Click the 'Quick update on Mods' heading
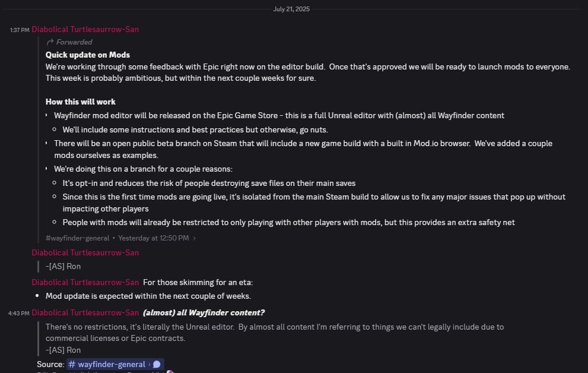This screenshot has height=373, width=588. coord(88,55)
